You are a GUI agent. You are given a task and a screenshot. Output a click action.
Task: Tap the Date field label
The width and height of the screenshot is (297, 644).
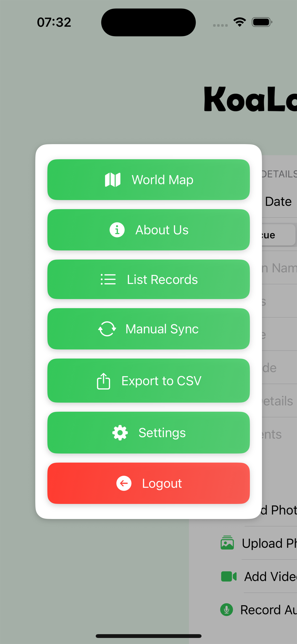click(278, 202)
